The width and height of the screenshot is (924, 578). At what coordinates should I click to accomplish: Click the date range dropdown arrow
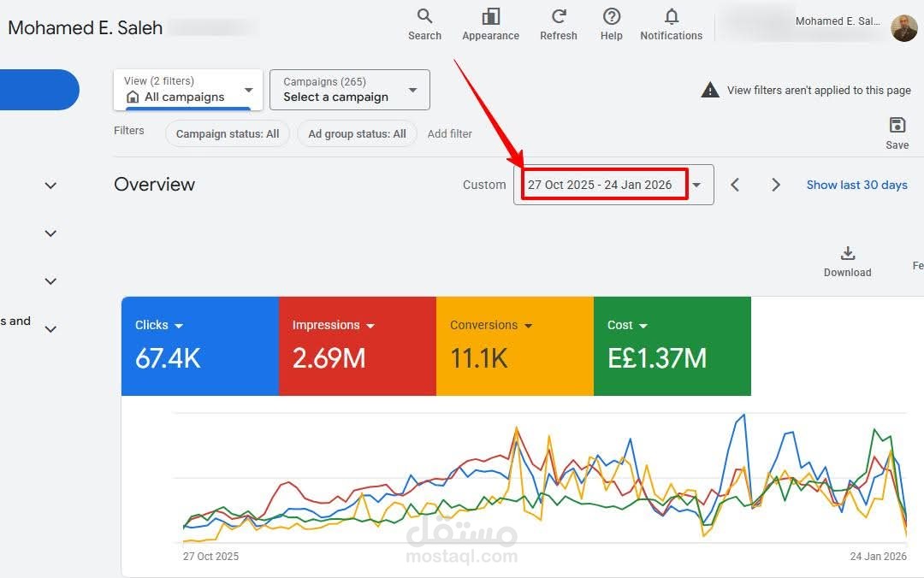[x=696, y=185]
